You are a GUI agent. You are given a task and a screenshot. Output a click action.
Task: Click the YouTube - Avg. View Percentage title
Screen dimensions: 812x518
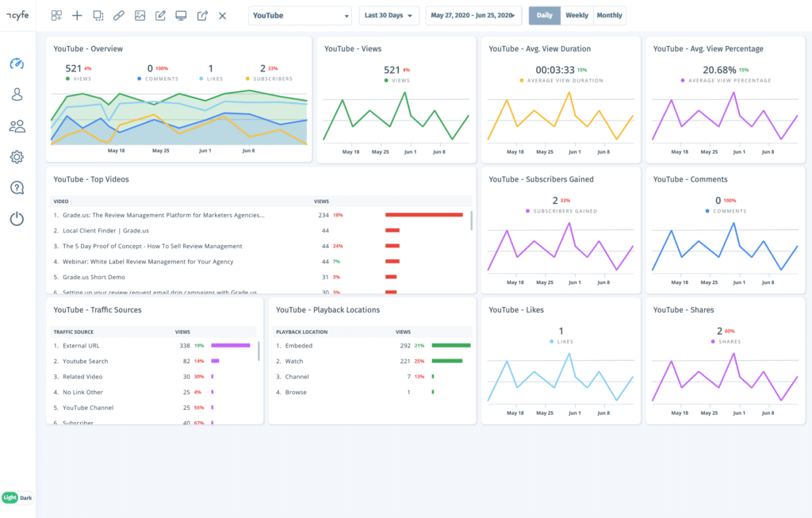coord(708,48)
